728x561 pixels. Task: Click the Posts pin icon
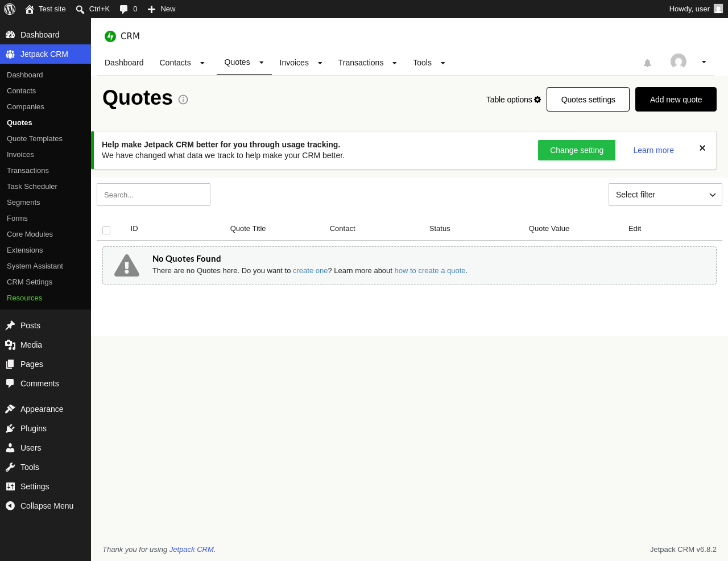click(x=10, y=325)
